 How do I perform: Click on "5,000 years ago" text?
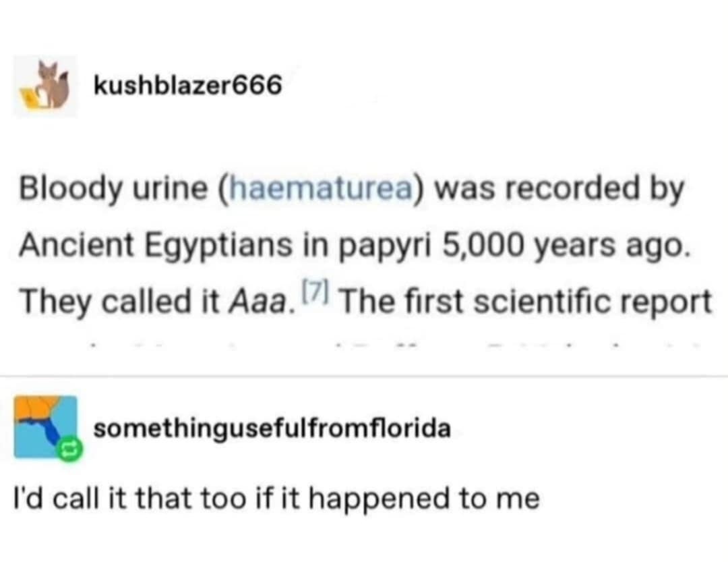pyautogui.click(x=566, y=244)
